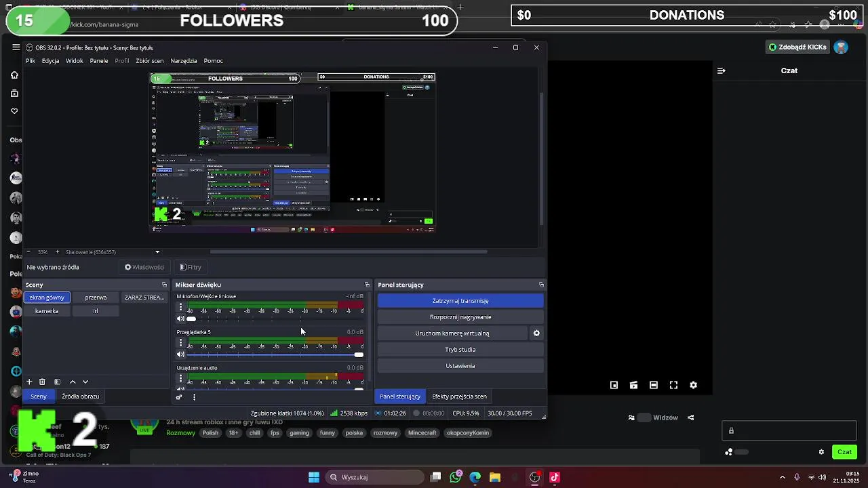Viewport: 868px width, 488px height.
Task: Click Zdobądź KICKs button
Action: (x=797, y=47)
